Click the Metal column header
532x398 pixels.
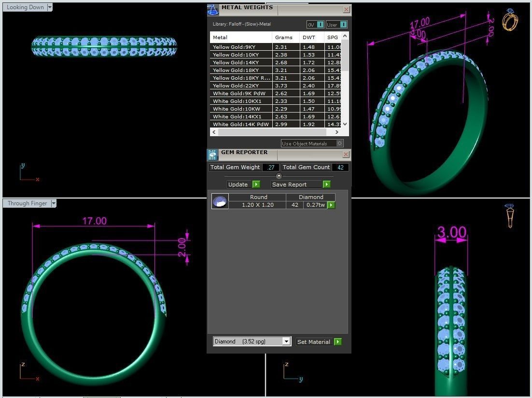click(x=241, y=37)
